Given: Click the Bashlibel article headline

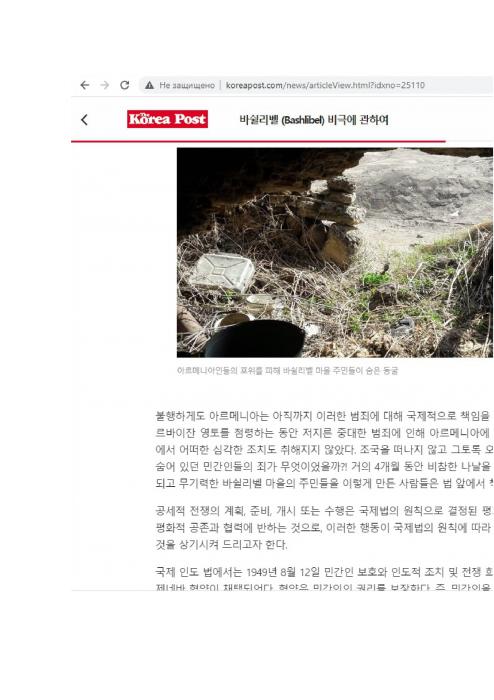Looking at the screenshot, I should [314, 120].
